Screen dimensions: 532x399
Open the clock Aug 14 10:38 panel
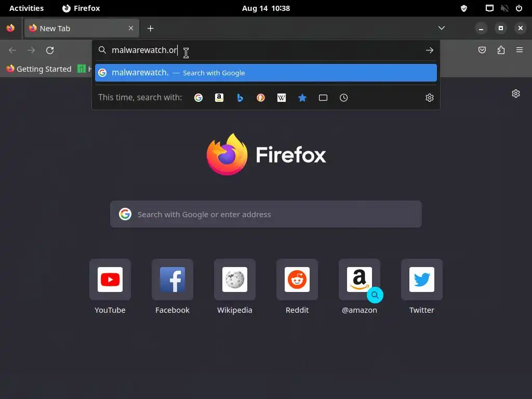coord(266,8)
